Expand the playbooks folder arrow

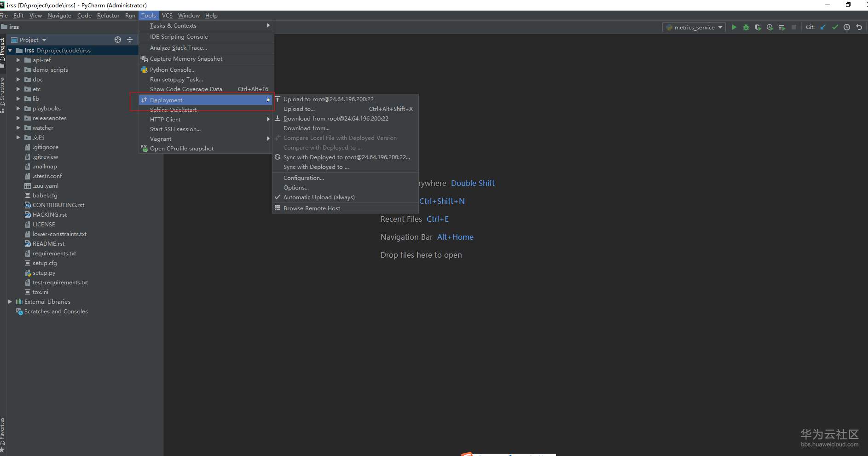[18, 108]
